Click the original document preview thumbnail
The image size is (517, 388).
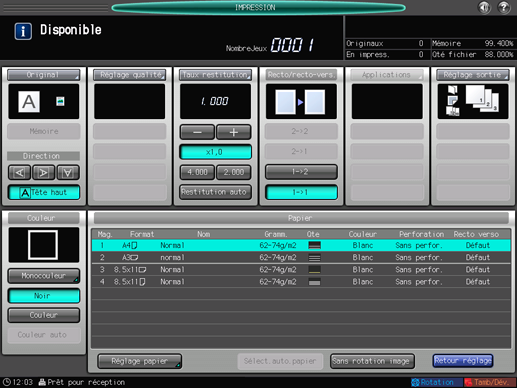(x=44, y=101)
